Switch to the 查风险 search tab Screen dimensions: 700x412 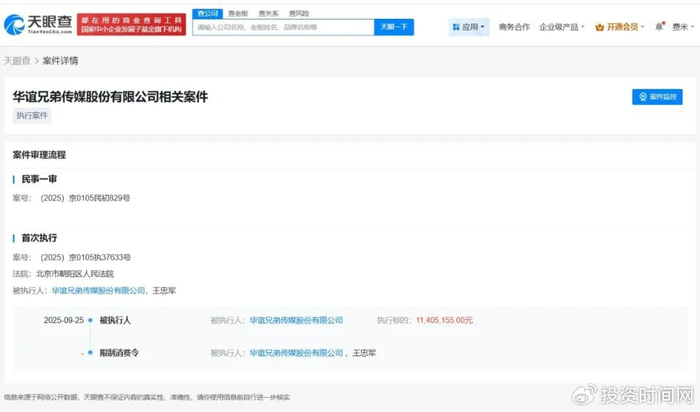[299, 13]
